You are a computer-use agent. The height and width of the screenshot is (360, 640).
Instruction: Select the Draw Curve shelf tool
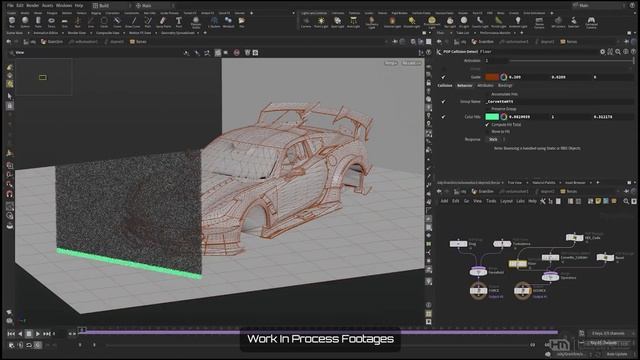click(x=133, y=22)
